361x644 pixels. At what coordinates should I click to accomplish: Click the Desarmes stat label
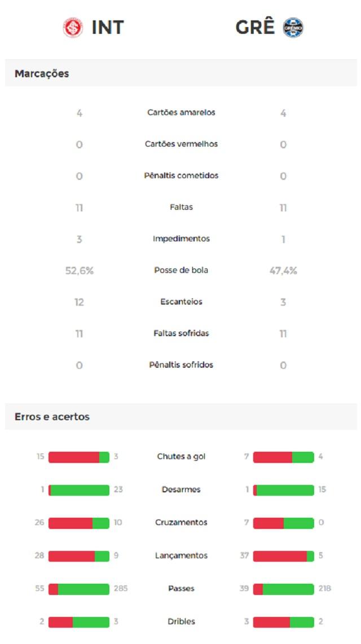[180, 489]
